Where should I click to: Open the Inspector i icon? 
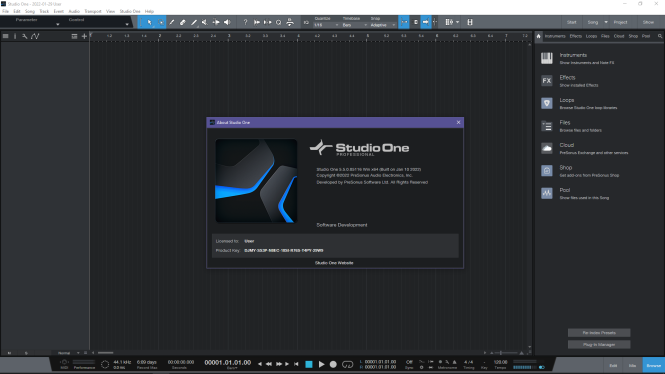tap(15, 36)
